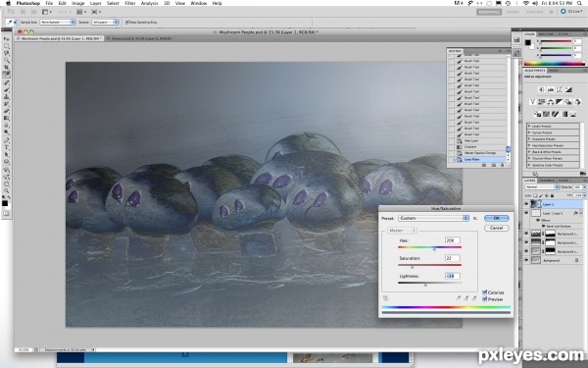Select the Crop tool
The width and height of the screenshot is (588, 368).
[7, 67]
